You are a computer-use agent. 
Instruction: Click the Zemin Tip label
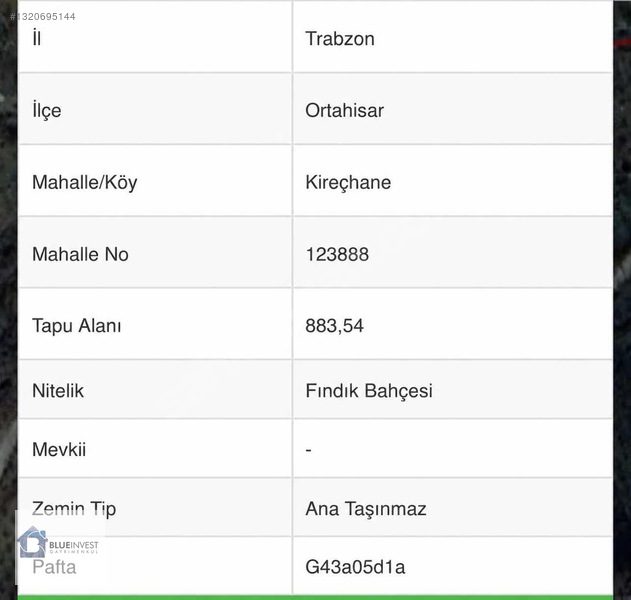point(74,509)
